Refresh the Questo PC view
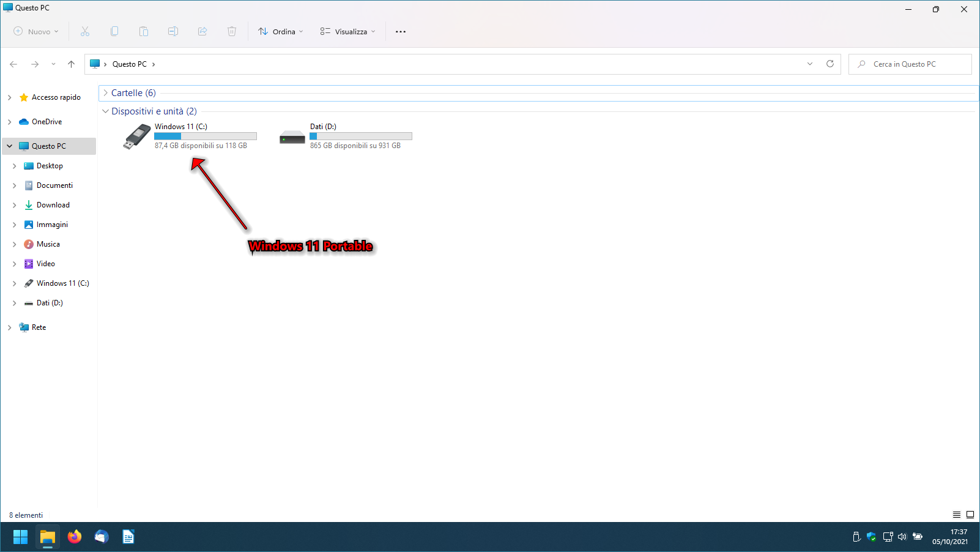Image resolution: width=980 pixels, height=552 pixels. (x=830, y=64)
